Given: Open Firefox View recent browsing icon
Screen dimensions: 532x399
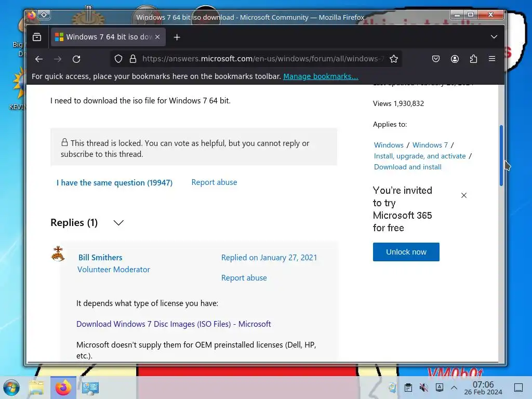Looking at the screenshot, I should pos(37,37).
